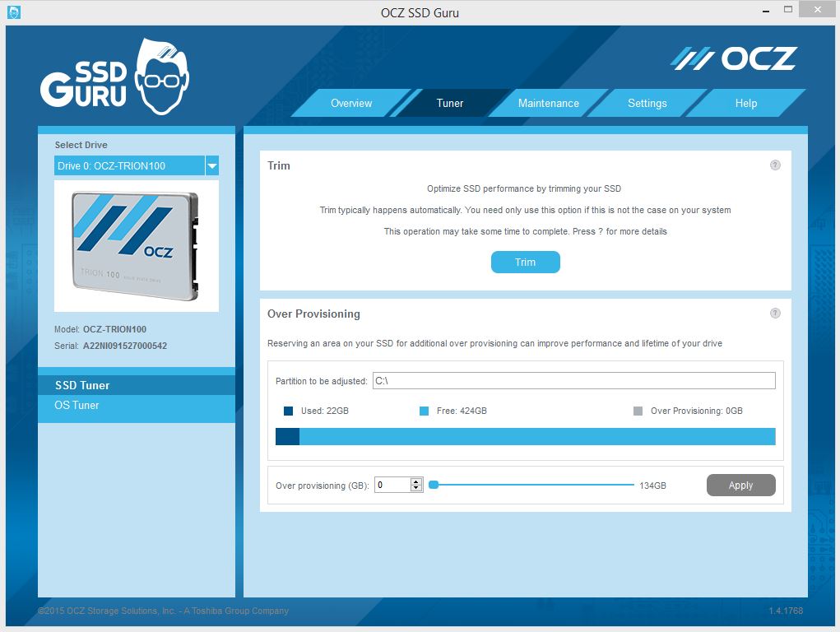The image size is (840, 632).
Task: Open the Help tab
Action: 745,103
